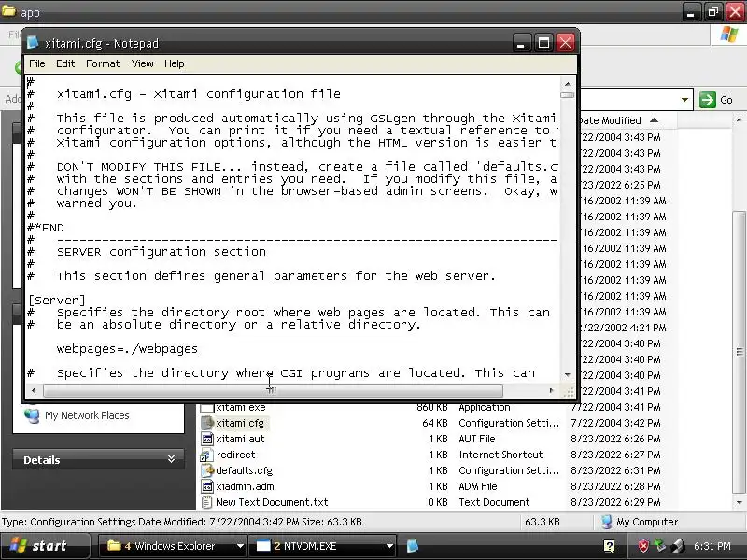Click the safely remove hardware tray icon
Viewport: 747px width, 560px height.
[x=679, y=546]
